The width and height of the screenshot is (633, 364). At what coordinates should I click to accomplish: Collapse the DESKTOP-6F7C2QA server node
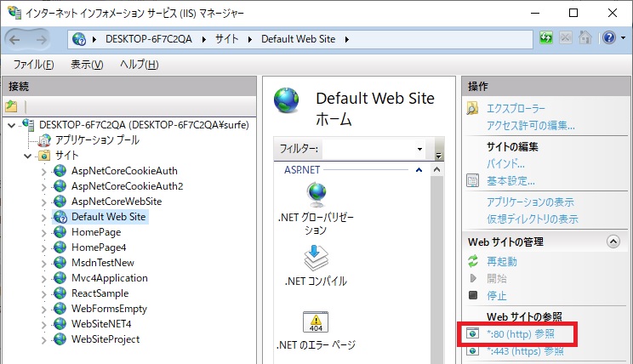pyautogui.click(x=12, y=126)
